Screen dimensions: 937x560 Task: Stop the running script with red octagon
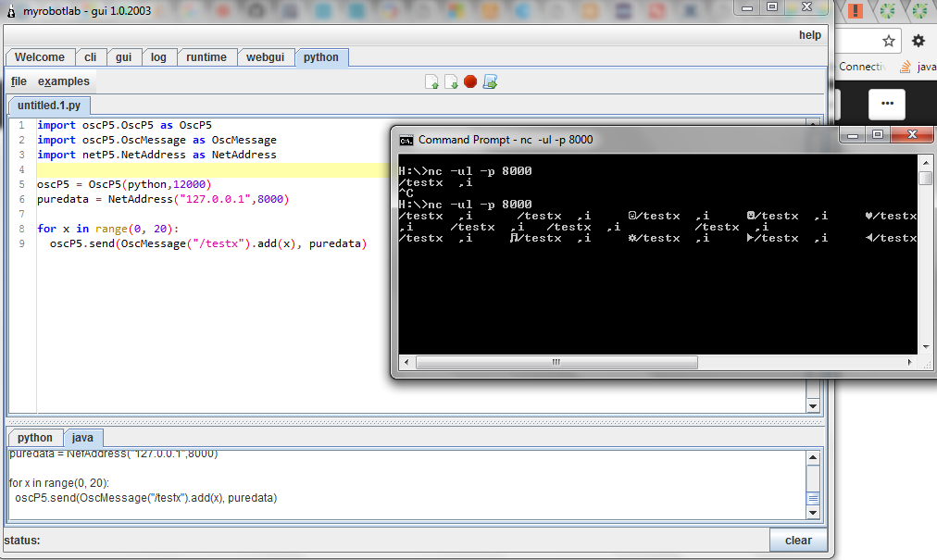(x=470, y=81)
